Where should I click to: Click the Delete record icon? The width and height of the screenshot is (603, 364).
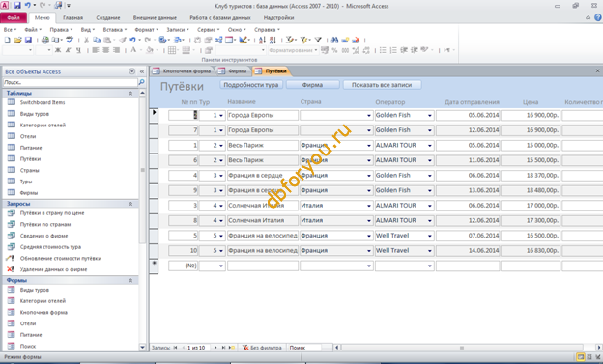(356, 40)
